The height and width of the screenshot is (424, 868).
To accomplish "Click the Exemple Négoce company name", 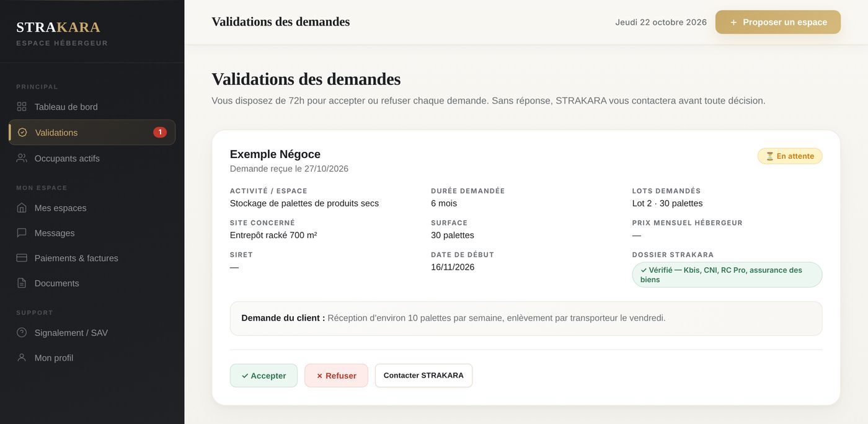I will (x=275, y=154).
